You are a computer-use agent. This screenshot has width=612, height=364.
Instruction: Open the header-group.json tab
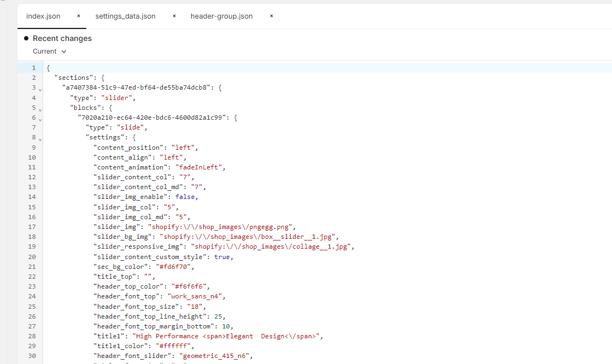[221, 16]
